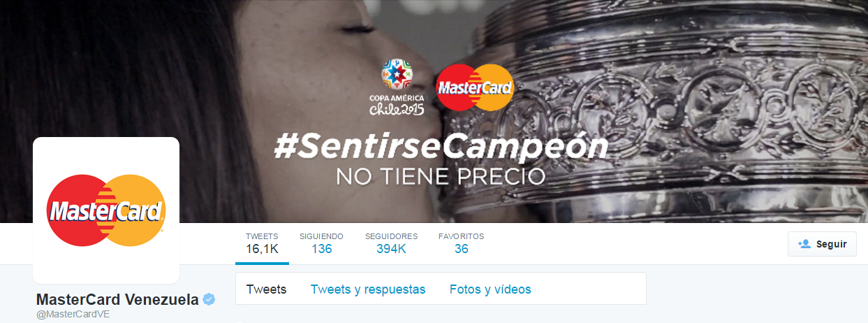Open the Favoritos 36 list

click(x=461, y=243)
